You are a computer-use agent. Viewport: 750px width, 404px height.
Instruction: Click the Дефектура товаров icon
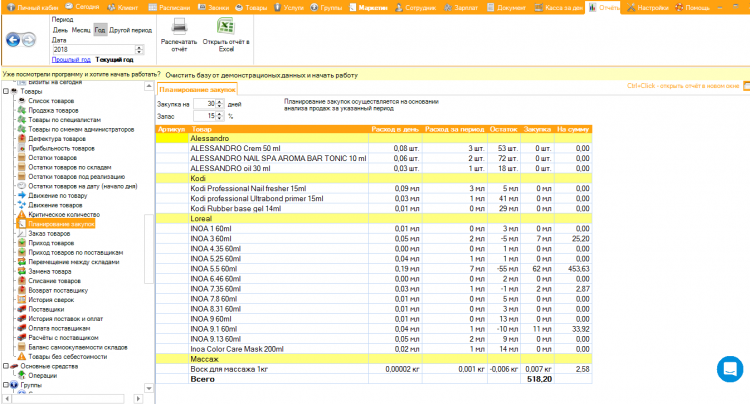pyautogui.click(x=22, y=139)
